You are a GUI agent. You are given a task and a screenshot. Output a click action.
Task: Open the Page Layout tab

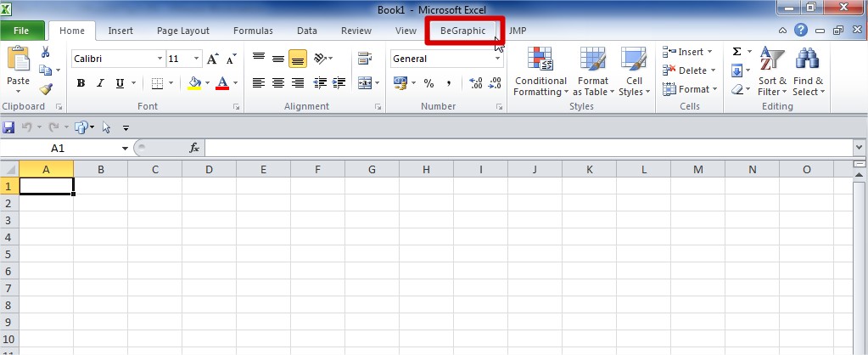(x=182, y=31)
